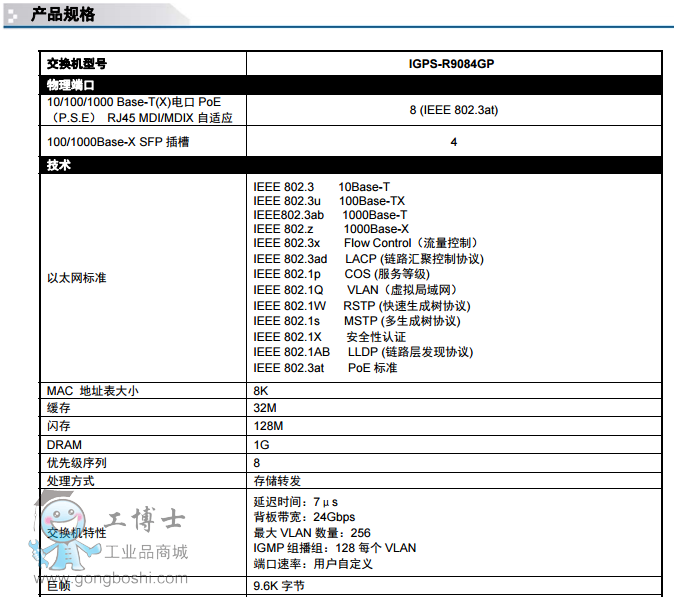The width and height of the screenshot is (674, 597).
Task: Click the 交换机型号 header cell
Action: pyautogui.click(x=77, y=63)
